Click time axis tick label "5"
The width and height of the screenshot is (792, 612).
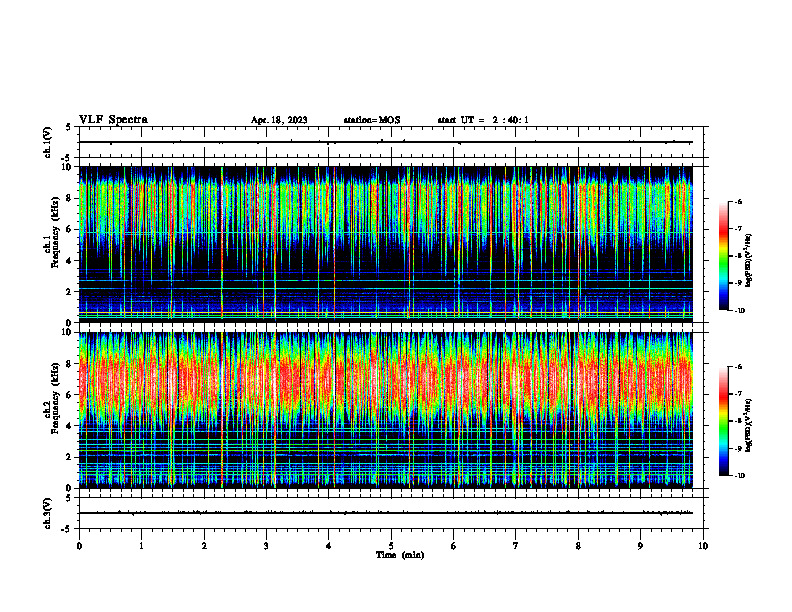pos(391,546)
